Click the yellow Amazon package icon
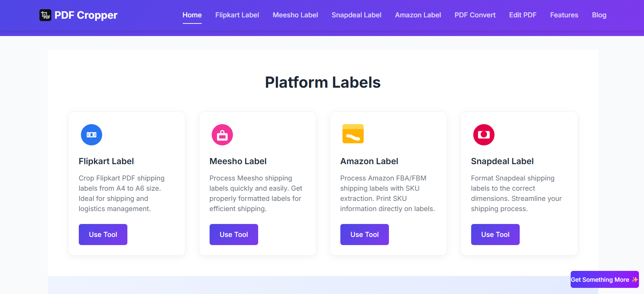Screen dimensions: 644x294 click(353, 134)
